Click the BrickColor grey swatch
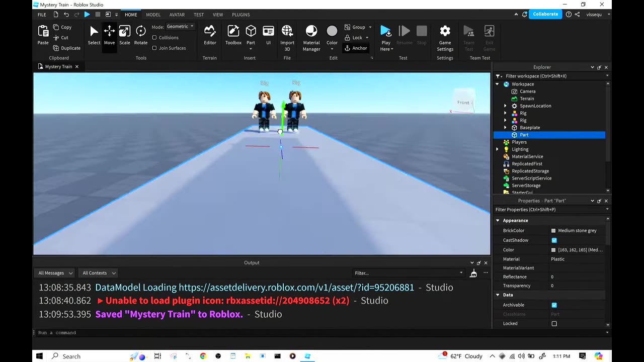The width and height of the screenshot is (644, 362). tap(553, 231)
